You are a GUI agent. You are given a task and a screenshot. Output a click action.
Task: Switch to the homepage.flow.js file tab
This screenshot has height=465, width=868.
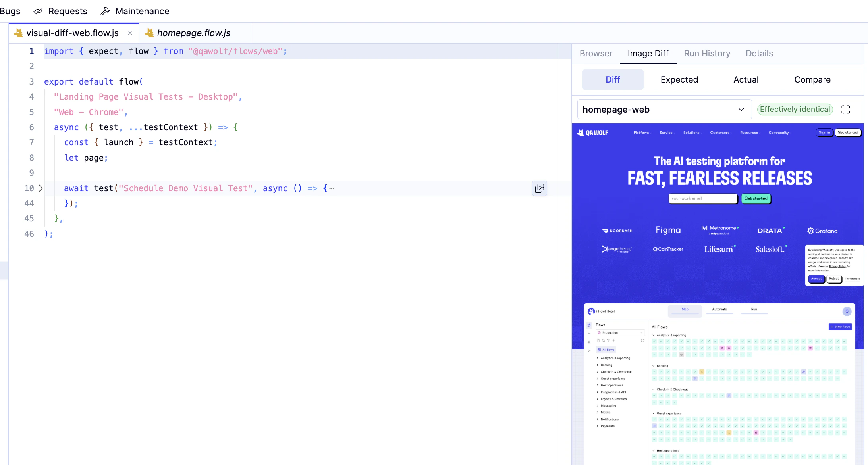194,33
